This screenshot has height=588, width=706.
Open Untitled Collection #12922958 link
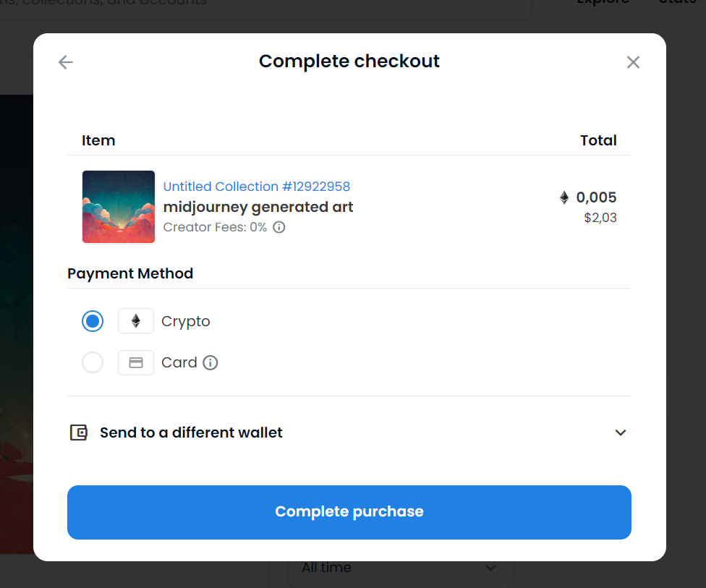257,187
